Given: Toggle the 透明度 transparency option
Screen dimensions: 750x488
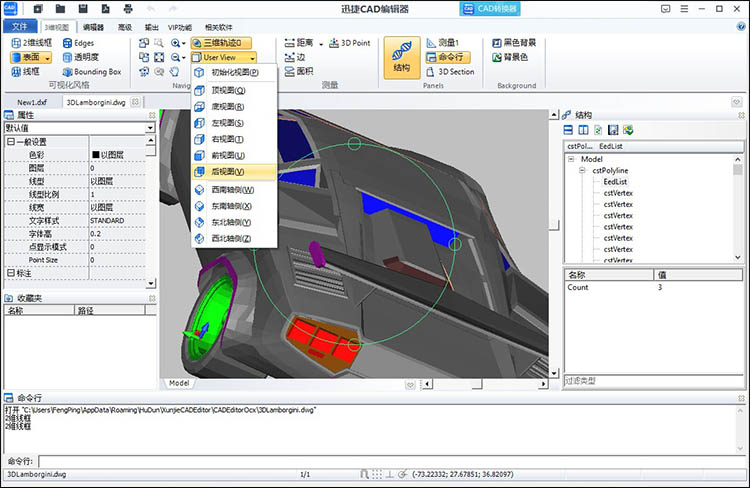Looking at the screenshot, I should coord(81,57).
